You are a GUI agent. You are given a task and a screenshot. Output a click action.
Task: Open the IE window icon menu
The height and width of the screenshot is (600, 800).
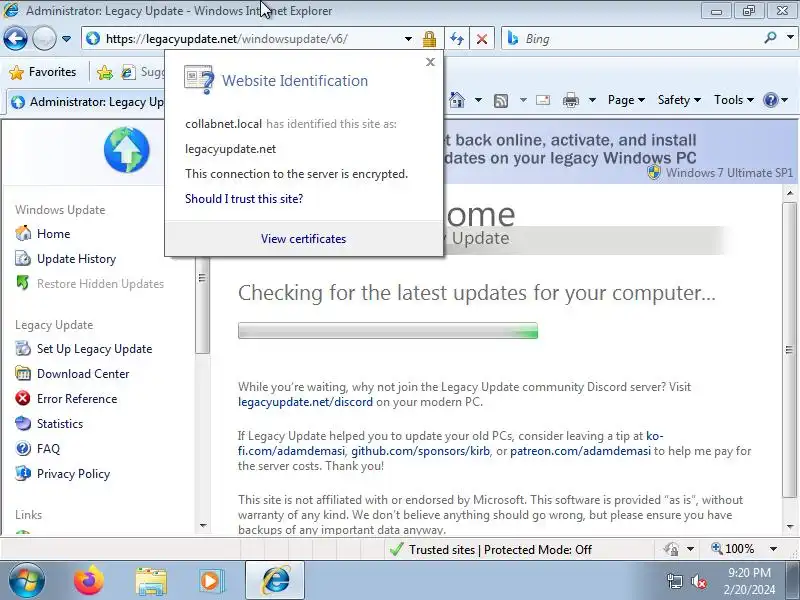(11, 10)
